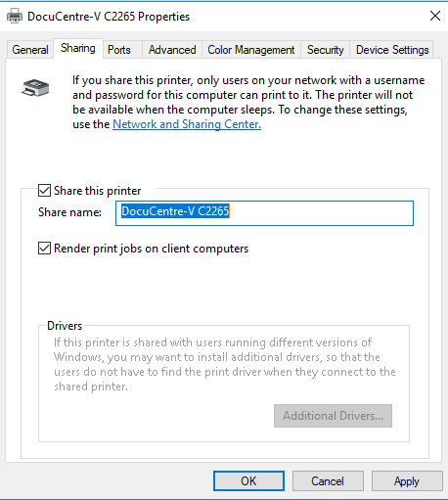The image size is (448, 500).
Task: Click the DocuCentre-V C2265 Properties title text
Action: tap(109, 17)
